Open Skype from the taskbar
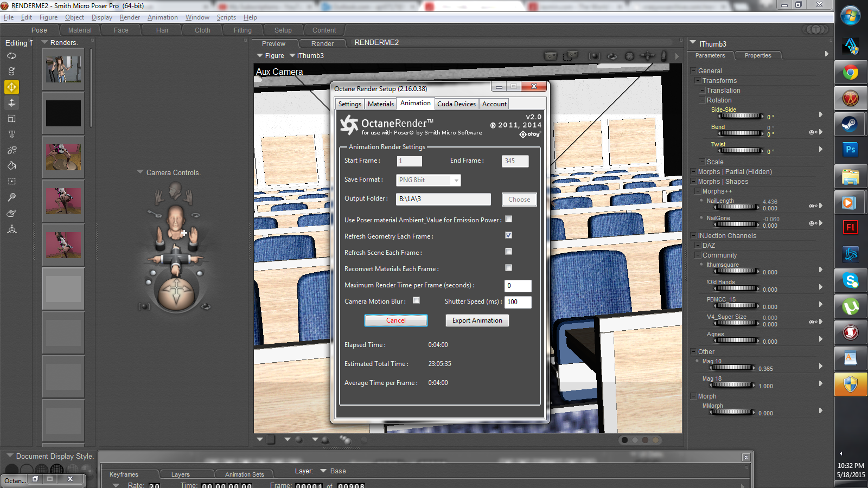 [850, 280]
